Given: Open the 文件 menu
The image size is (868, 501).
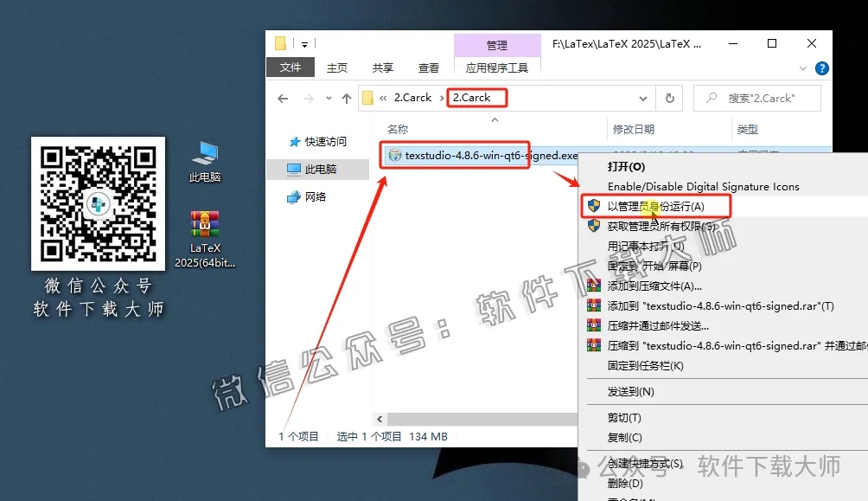Looking at the screenshot, I should [x=290, y=67].
